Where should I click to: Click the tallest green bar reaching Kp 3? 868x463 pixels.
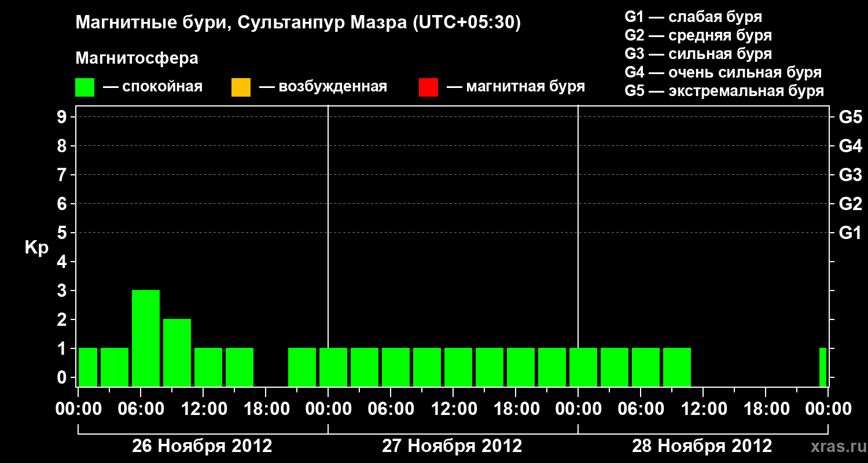146,338
